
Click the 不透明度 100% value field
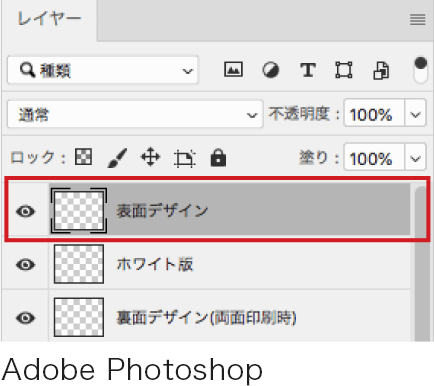tap(374, 114)
